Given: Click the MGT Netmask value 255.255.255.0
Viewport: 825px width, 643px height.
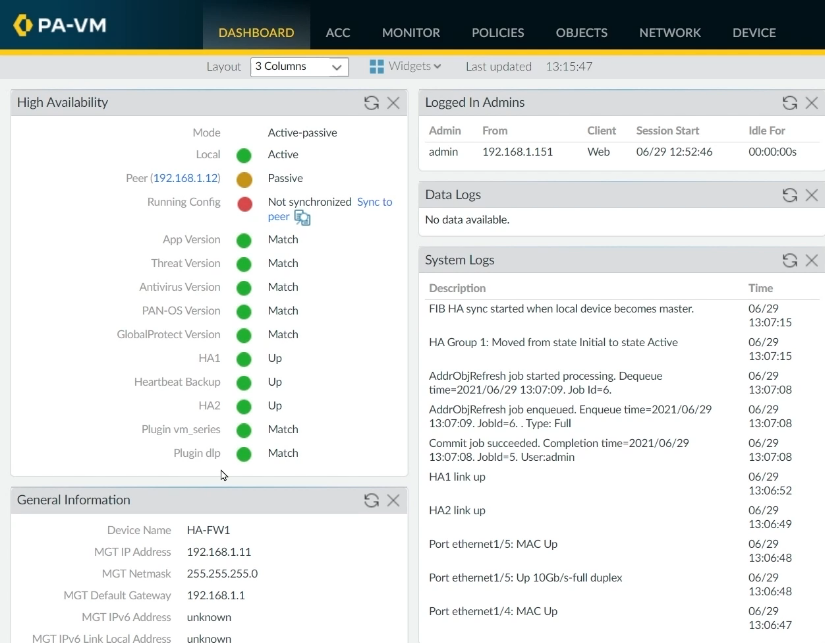Looking at the screenshot, I should [x=222, y=574].
